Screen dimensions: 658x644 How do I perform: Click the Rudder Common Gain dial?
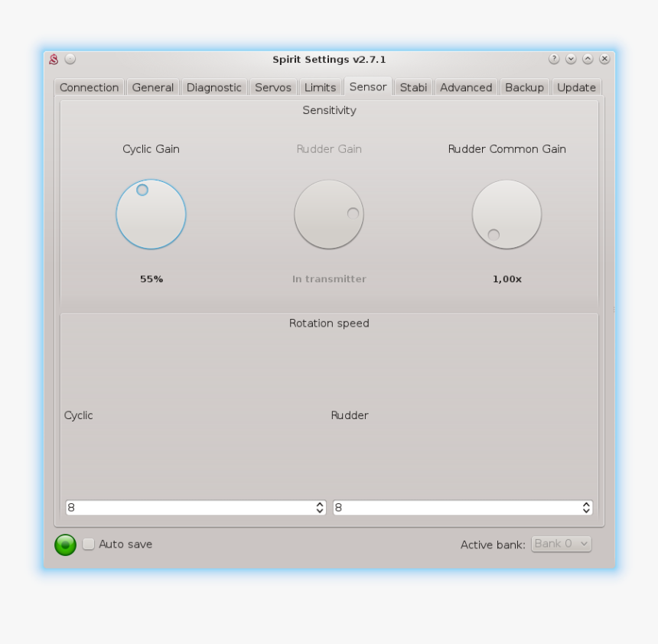pyautogui.click(x=507, y=214)
